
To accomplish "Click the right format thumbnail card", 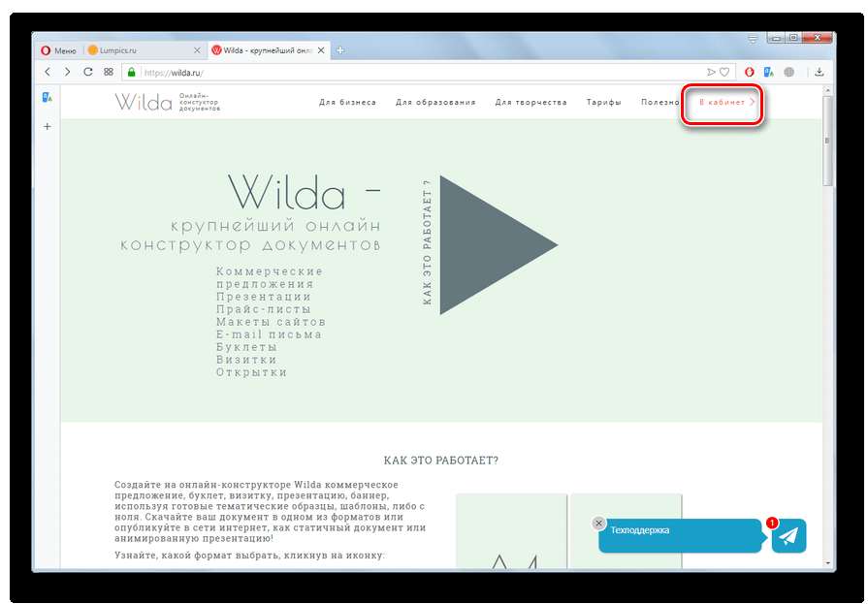I will 627,531.
